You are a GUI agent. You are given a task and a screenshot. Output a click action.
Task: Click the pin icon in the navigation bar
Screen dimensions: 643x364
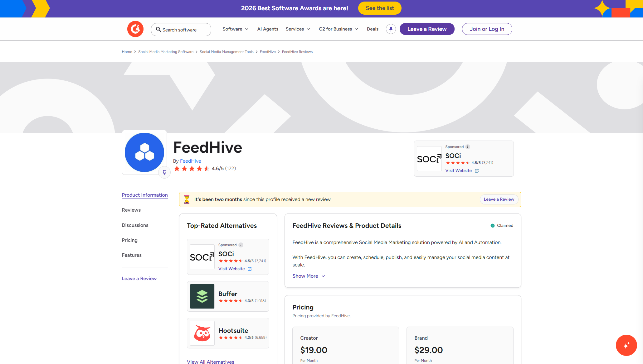[x=391, y=29]
